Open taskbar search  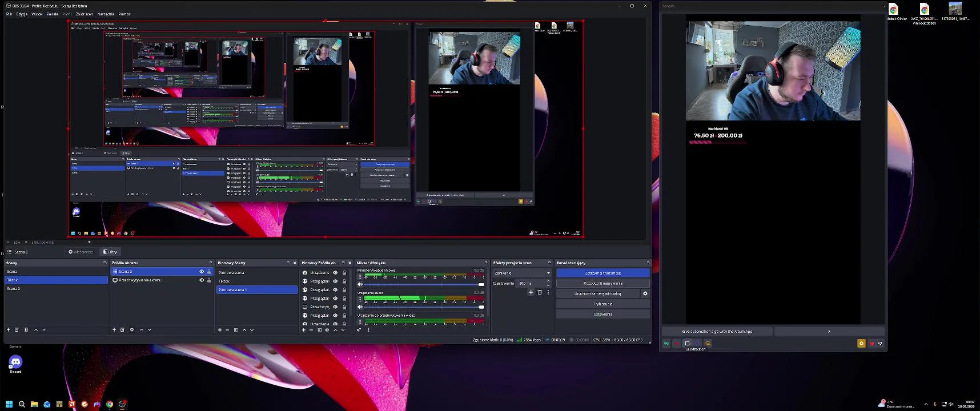[22, 404]
